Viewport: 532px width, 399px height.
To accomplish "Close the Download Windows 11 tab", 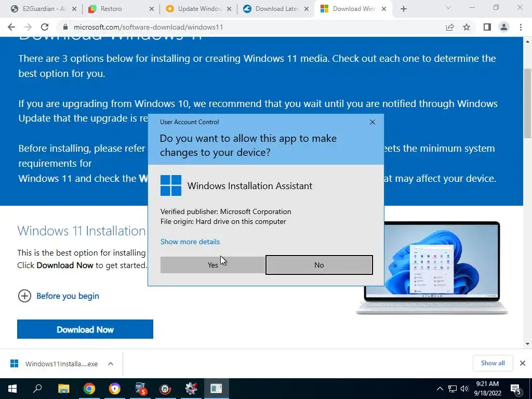I will 384,9.
